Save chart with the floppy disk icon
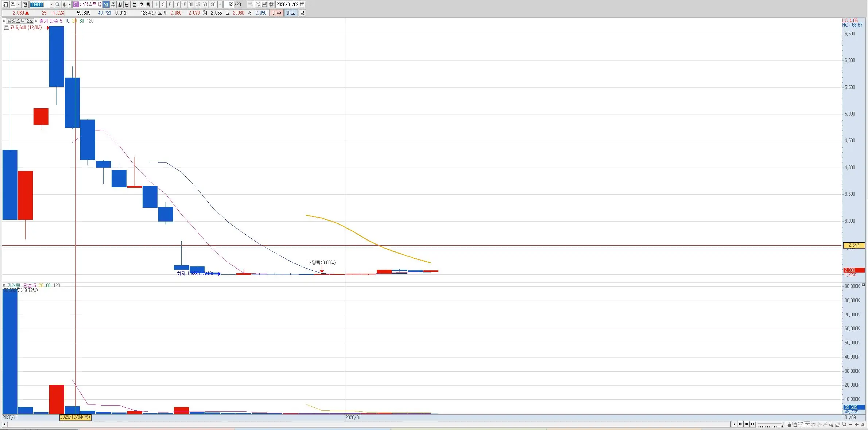 (264, 4)
